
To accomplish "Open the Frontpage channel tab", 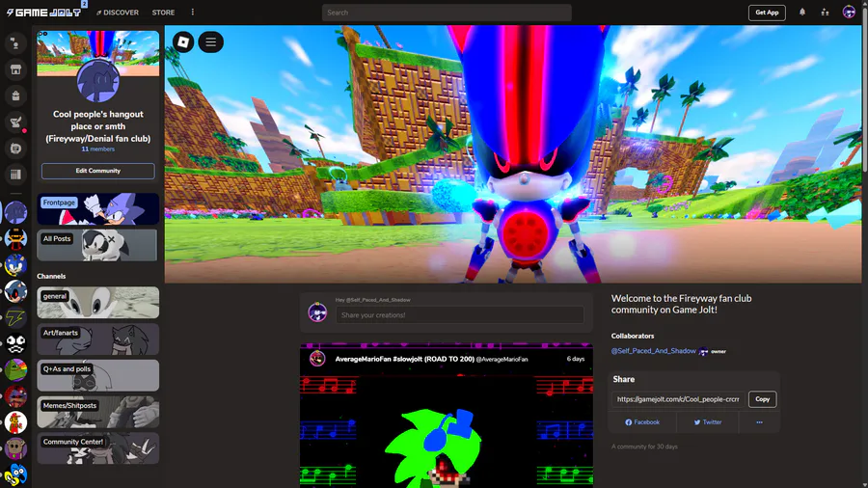I will pyautogui.click(x=98, y=209).
